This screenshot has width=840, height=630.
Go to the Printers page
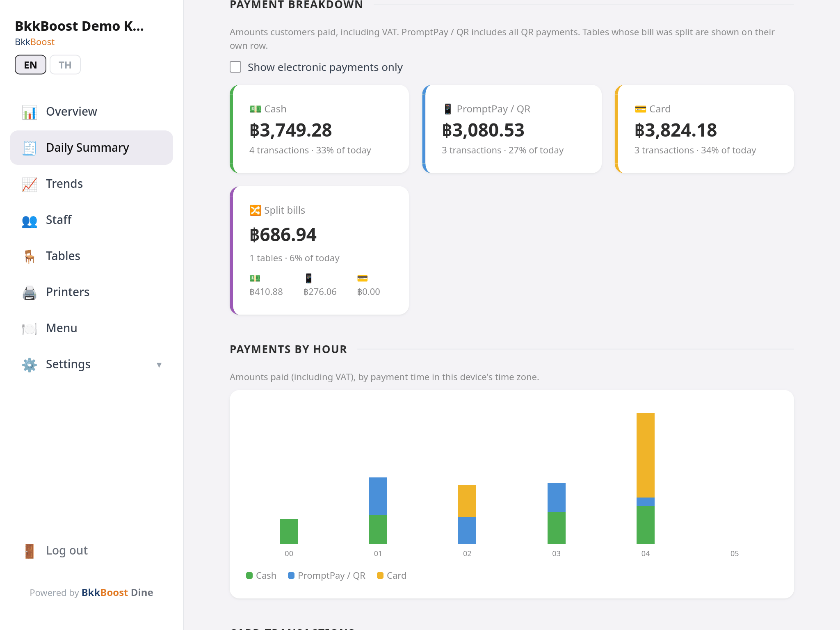coord(91,292)
